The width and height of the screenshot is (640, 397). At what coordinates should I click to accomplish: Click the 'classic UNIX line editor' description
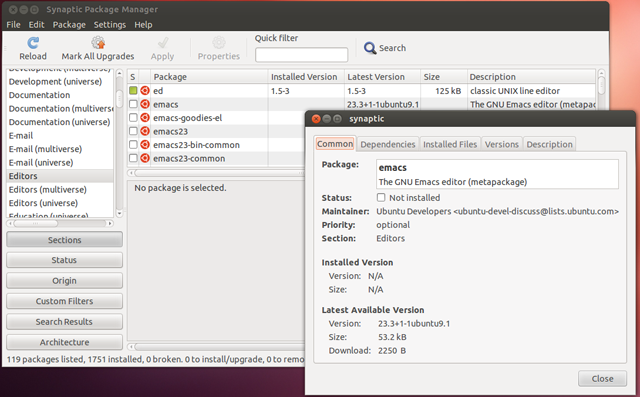coord(515,91)
